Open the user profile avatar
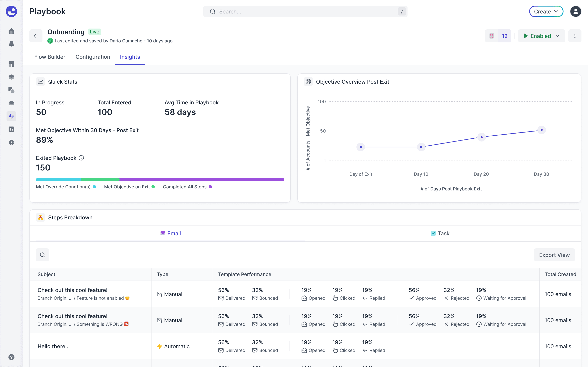 (x=575, y=11)
